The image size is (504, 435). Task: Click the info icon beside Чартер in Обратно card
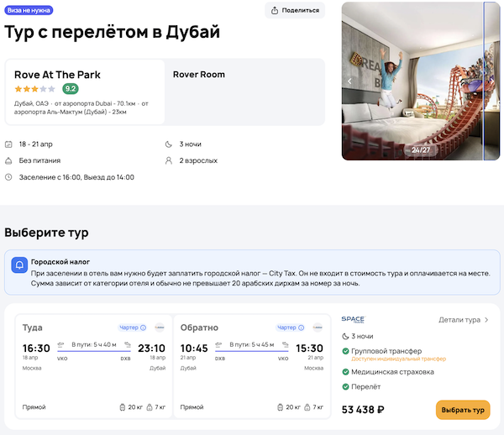[x=302, y=328]
